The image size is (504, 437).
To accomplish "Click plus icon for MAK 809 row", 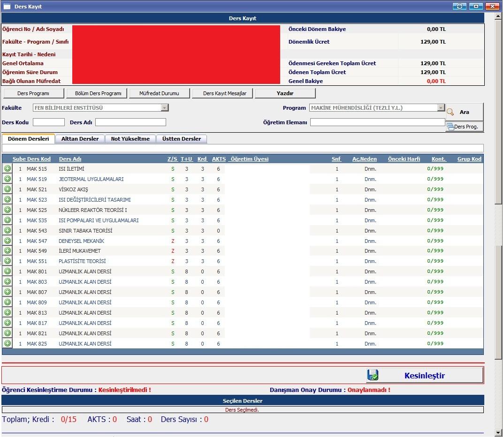I will click(7, 302).
